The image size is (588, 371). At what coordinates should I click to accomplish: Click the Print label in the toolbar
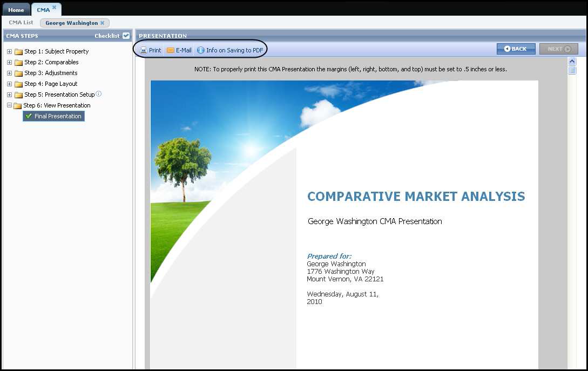click(155, 50)
